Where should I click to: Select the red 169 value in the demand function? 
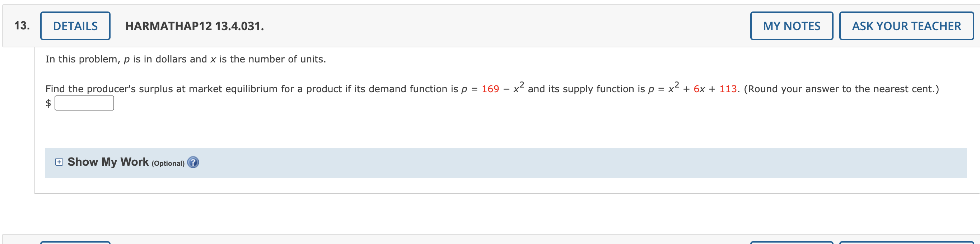(490, 88)
